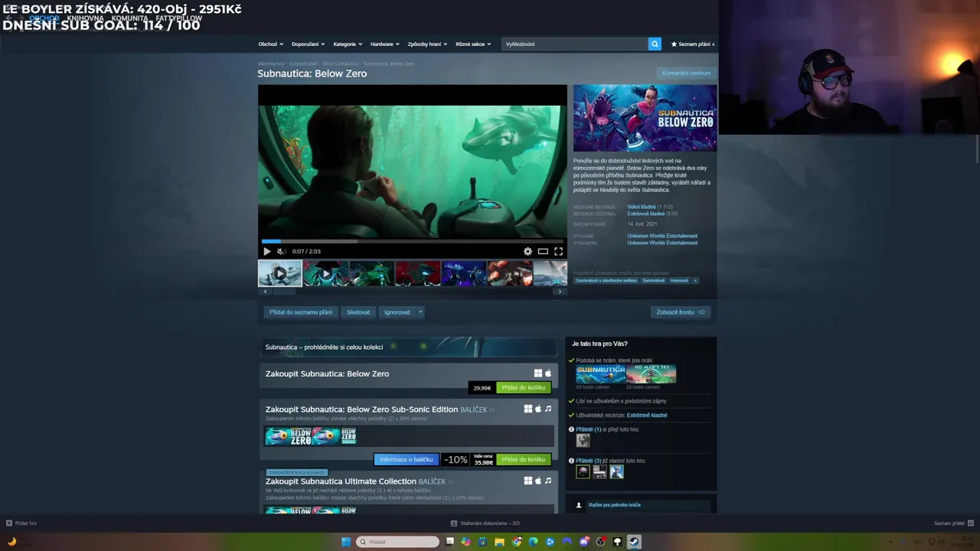Move the media strip scrollbar handle
The image size is (980, 551).
[x=285, y=292]
